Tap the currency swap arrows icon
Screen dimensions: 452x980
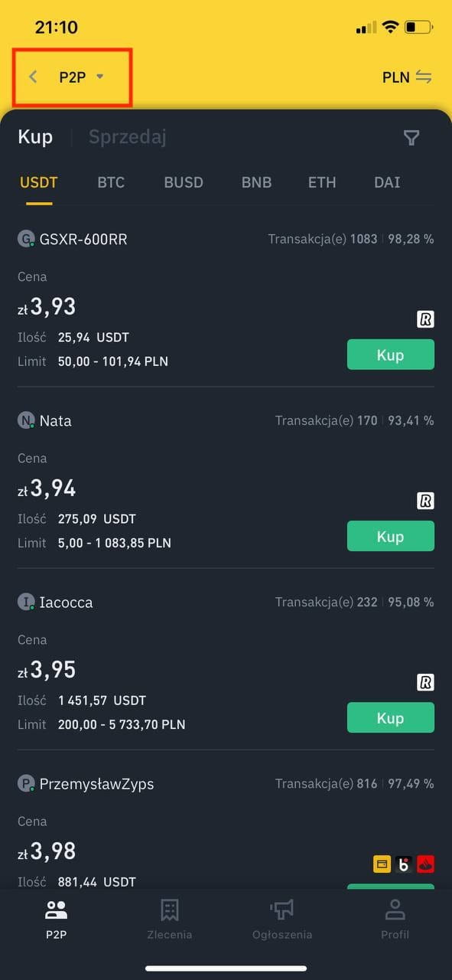pos(424,77)
